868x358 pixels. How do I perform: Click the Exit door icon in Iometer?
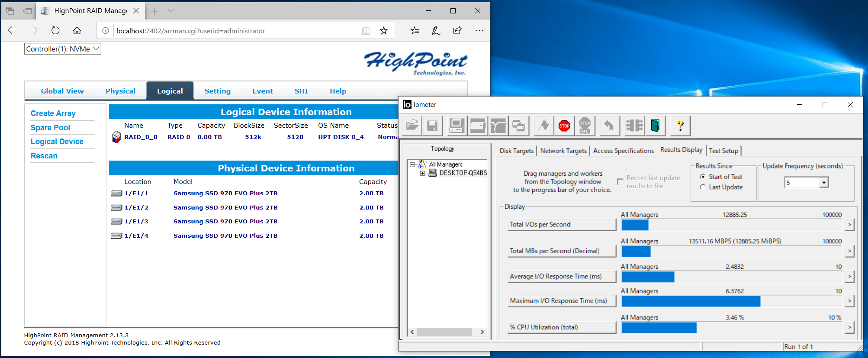tap(655, 126)
